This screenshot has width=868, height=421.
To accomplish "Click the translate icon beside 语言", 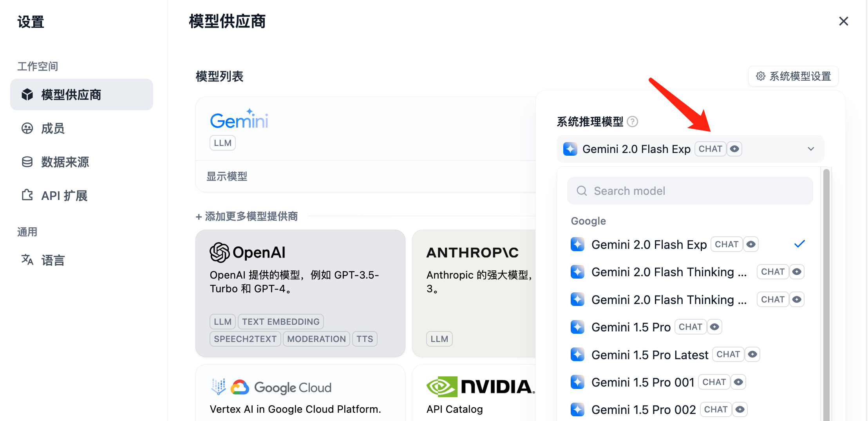I will coord(27,259).
